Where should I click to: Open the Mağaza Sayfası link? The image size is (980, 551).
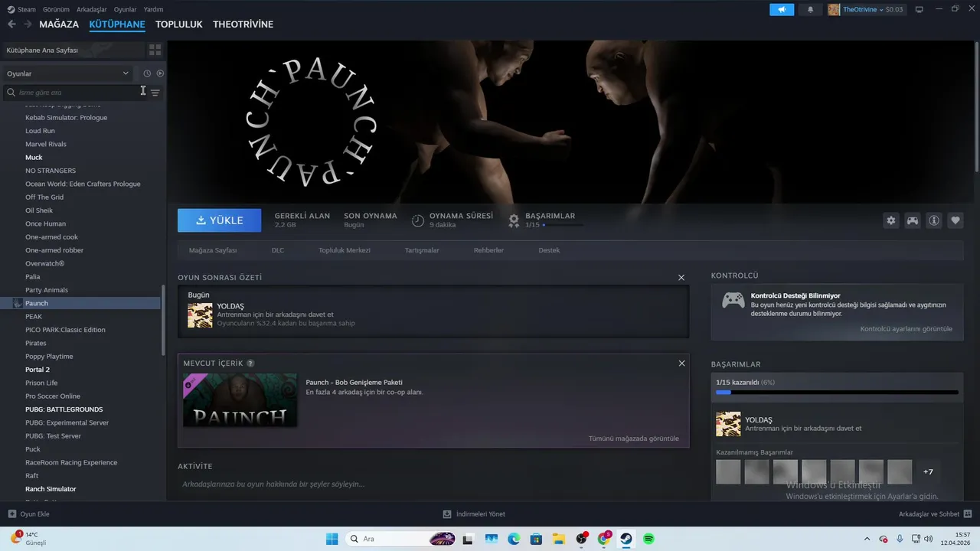pos(213,250)
